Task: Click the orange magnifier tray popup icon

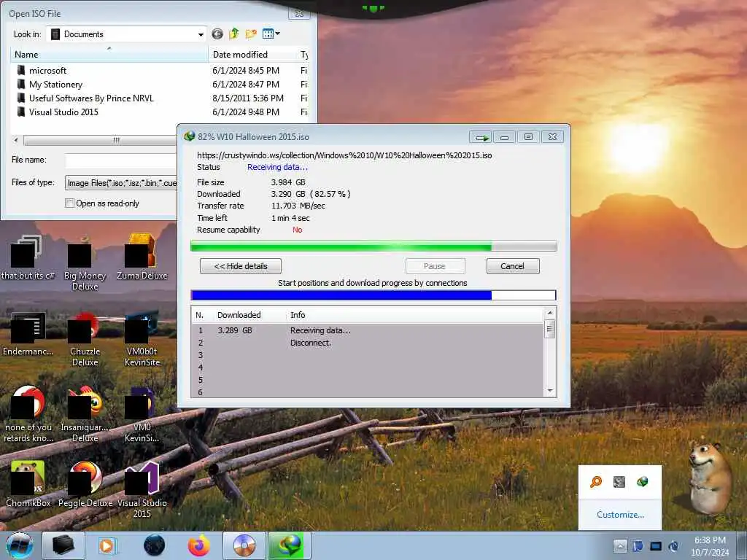Action: [596, 482]
